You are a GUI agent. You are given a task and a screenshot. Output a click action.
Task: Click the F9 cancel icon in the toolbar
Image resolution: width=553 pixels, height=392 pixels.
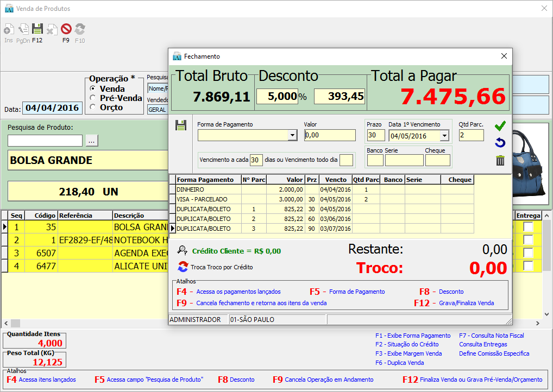click(66, 29)
